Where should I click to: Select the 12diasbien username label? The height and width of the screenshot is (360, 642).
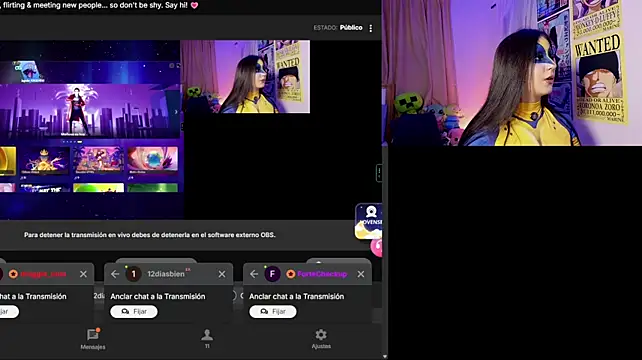(166, 274)
